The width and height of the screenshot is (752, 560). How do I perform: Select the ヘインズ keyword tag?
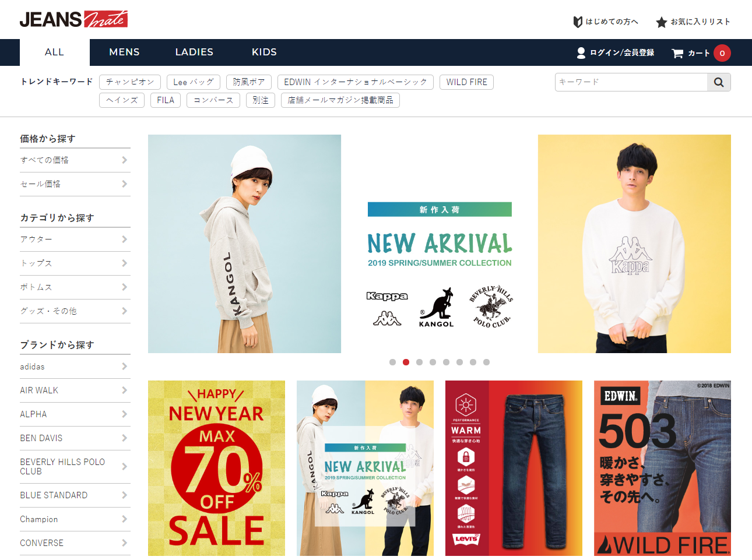pyautogui.click(x=122, y=100)
